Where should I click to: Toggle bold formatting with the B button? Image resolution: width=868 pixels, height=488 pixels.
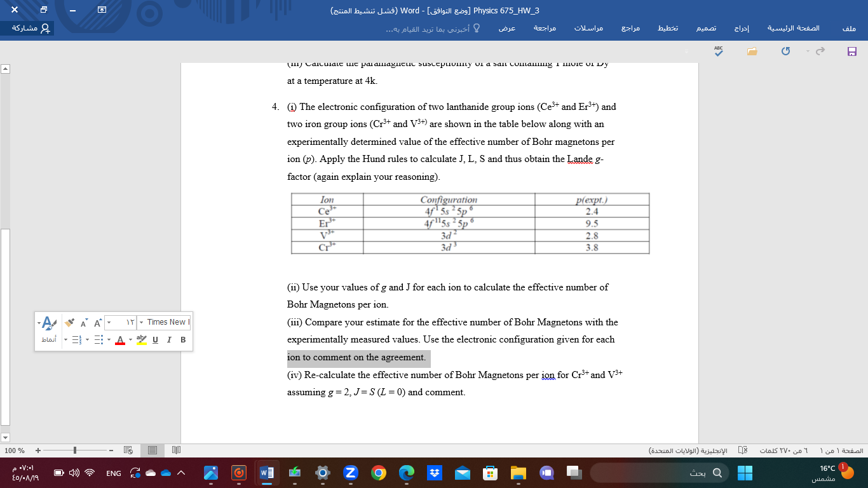tap(184, 339)
